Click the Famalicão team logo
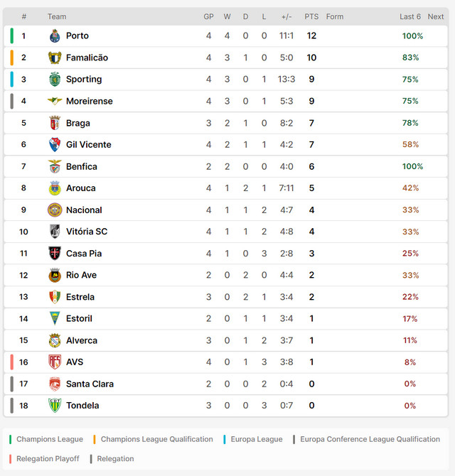Screen dimensions: 455x476 pos(55,58)
